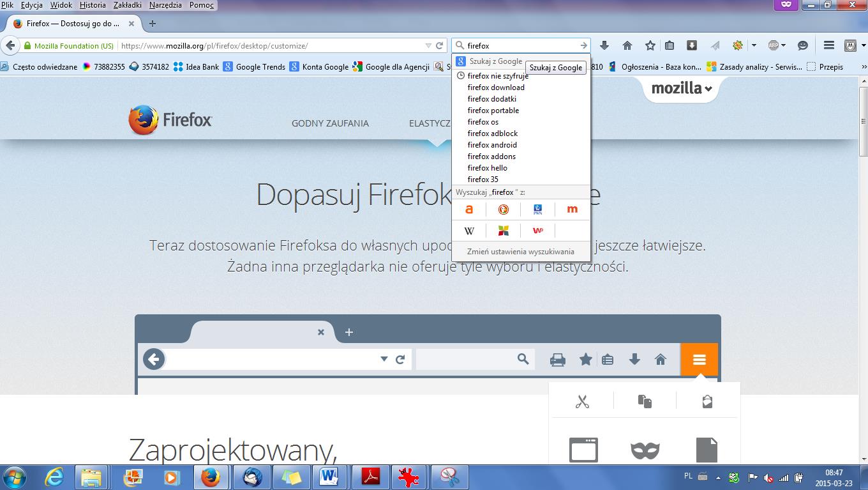
Task: Search with colorful four-square engine icon
Action: [504, 231]
